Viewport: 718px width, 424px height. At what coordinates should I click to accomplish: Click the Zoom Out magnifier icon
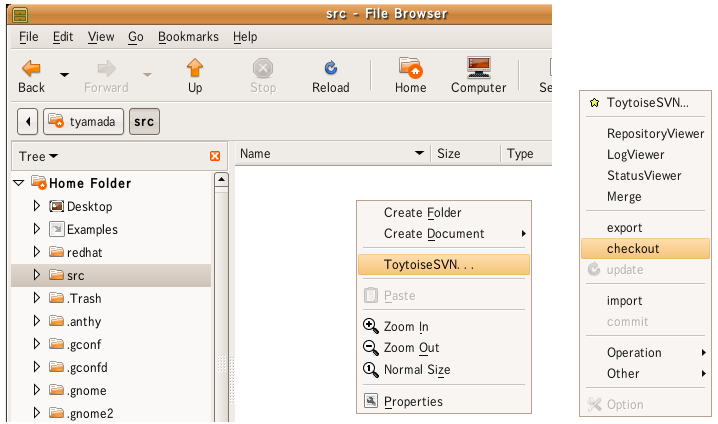(370, 348)
